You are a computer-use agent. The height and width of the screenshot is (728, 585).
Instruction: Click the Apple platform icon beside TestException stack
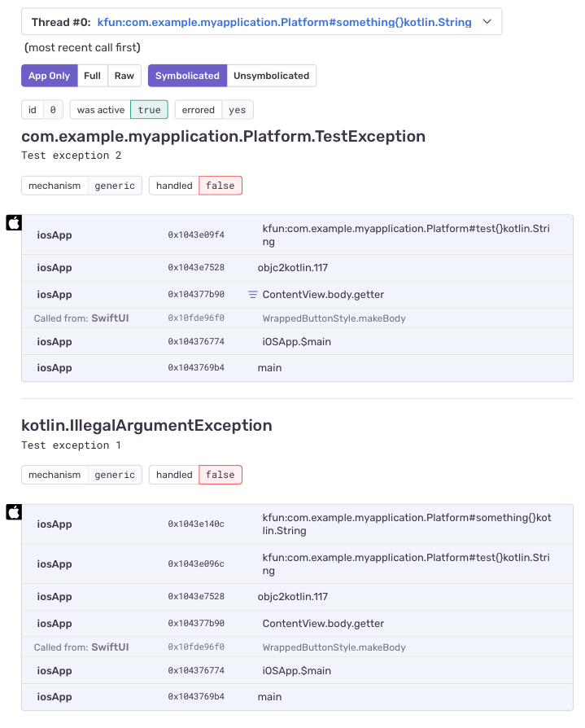(14, 223)
